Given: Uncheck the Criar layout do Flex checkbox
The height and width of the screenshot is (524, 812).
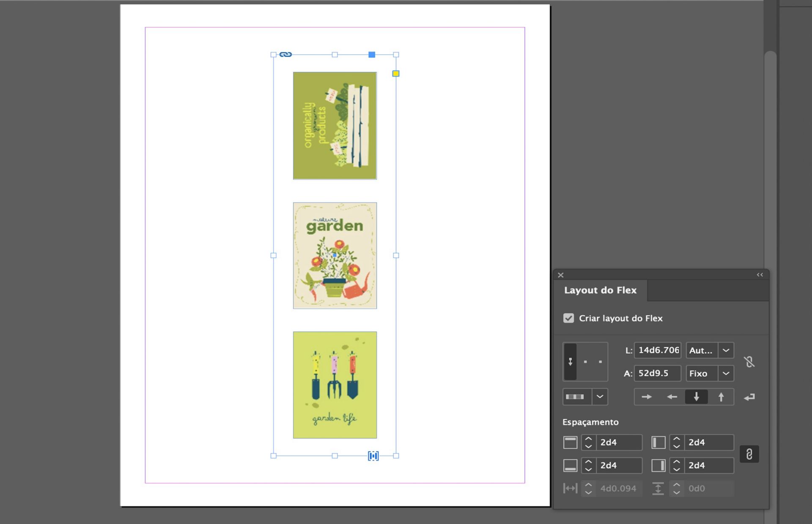Looking at the screenshot, I should [568, 318].
